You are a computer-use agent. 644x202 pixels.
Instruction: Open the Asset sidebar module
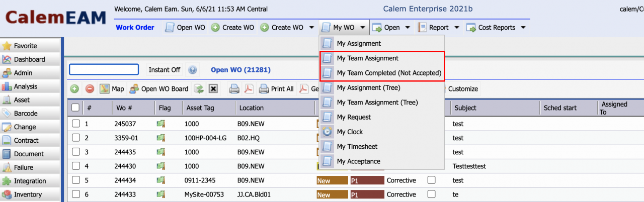coord(30,100)
